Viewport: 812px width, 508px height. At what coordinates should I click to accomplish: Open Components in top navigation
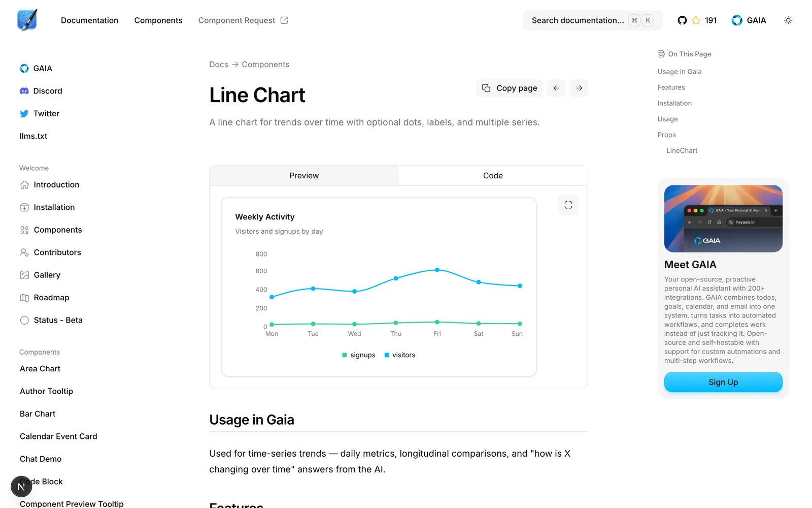click(158, 20)
